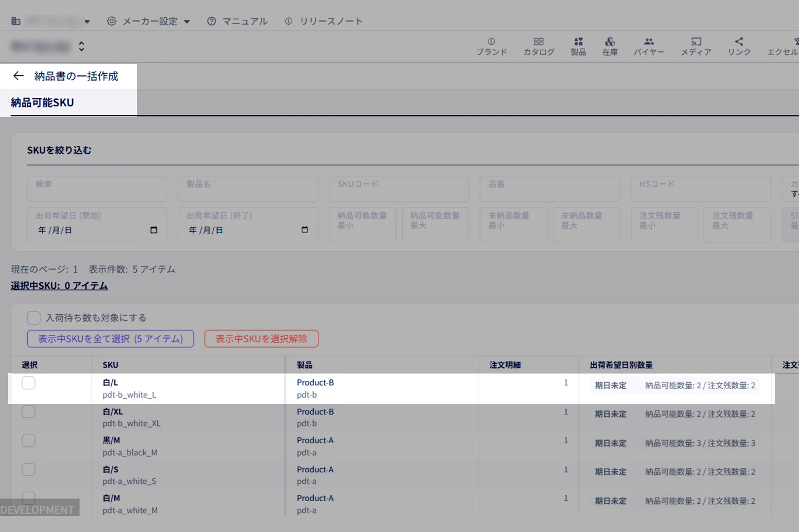799x532 pixels.
Task: Focus the 未納品数量 最小 field
Action: click(x=513, y=225)
